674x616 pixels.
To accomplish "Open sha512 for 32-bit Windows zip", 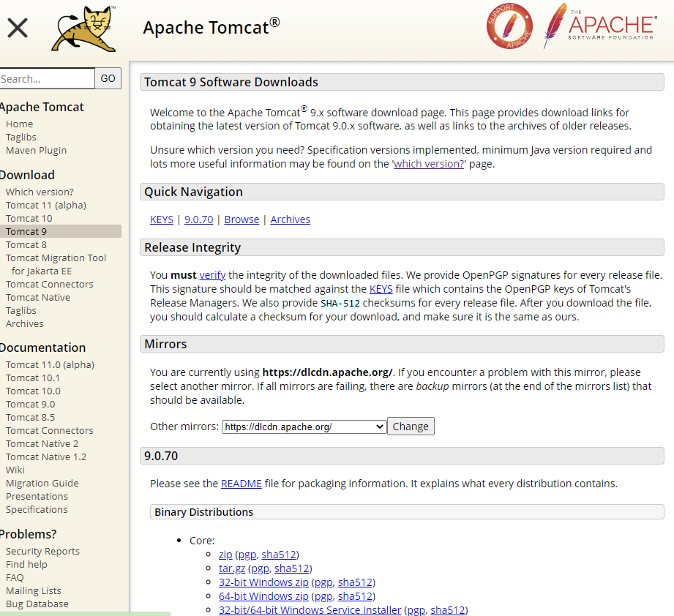I will pos(355,582).
